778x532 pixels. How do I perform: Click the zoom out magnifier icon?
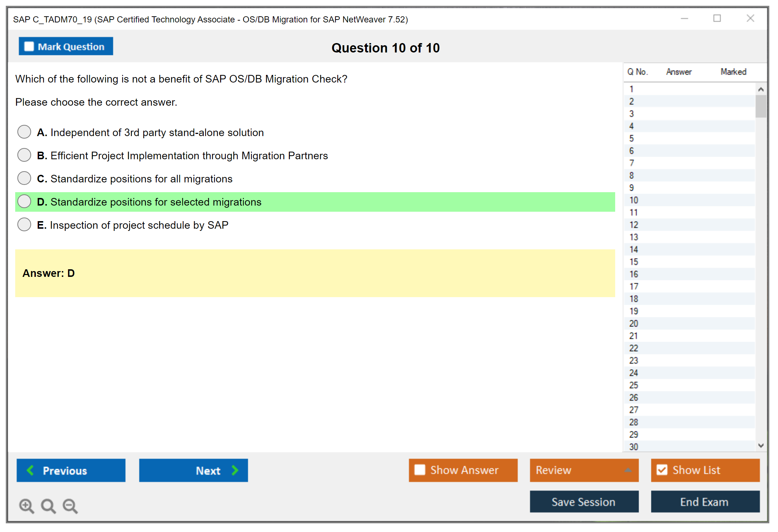70,506
